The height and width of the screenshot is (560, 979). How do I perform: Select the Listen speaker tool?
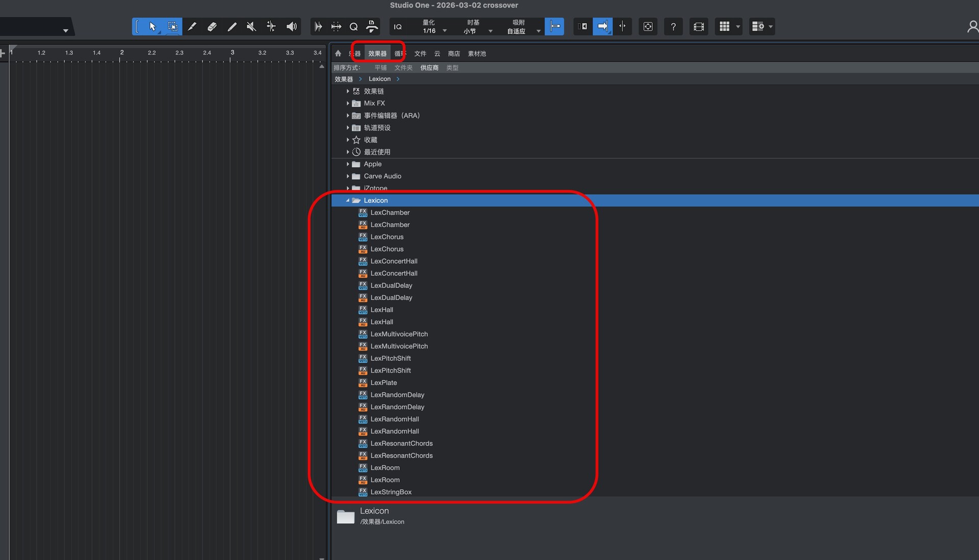point(291,26)
